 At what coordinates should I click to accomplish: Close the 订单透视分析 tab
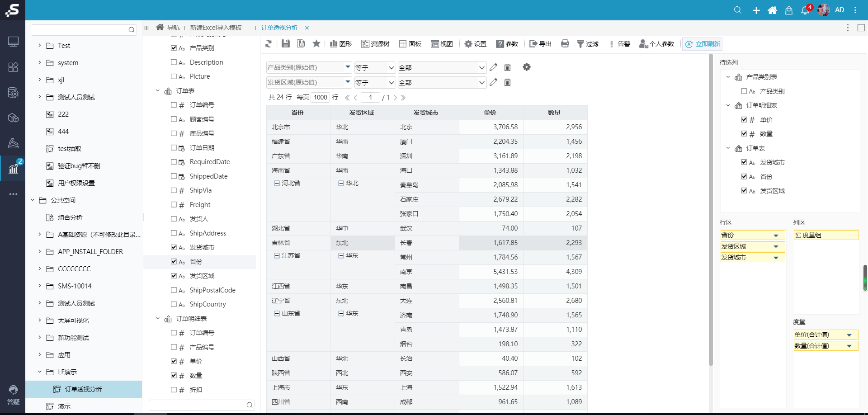[307, 28]
